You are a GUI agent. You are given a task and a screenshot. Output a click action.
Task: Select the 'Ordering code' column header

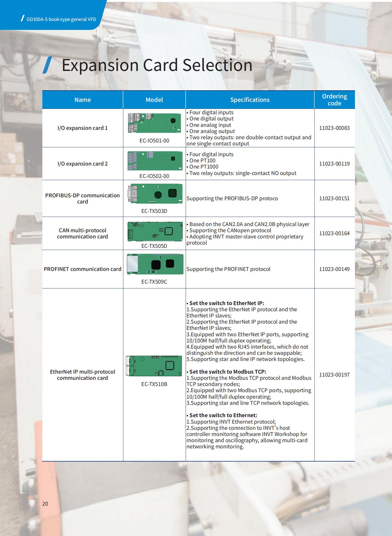pyautogui.click(x=335, y=100)
